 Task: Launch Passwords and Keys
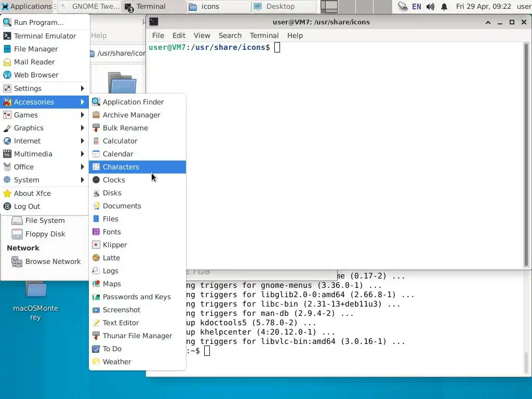click(137, 297)
